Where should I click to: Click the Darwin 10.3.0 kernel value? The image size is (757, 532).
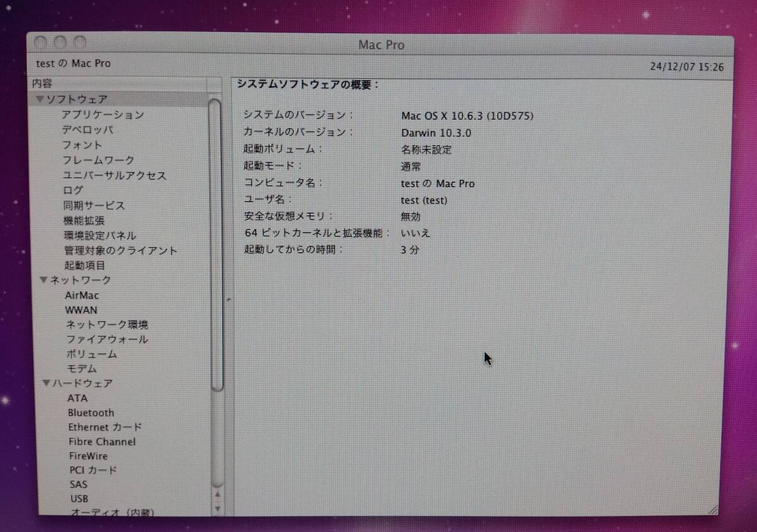pos(436,133)
